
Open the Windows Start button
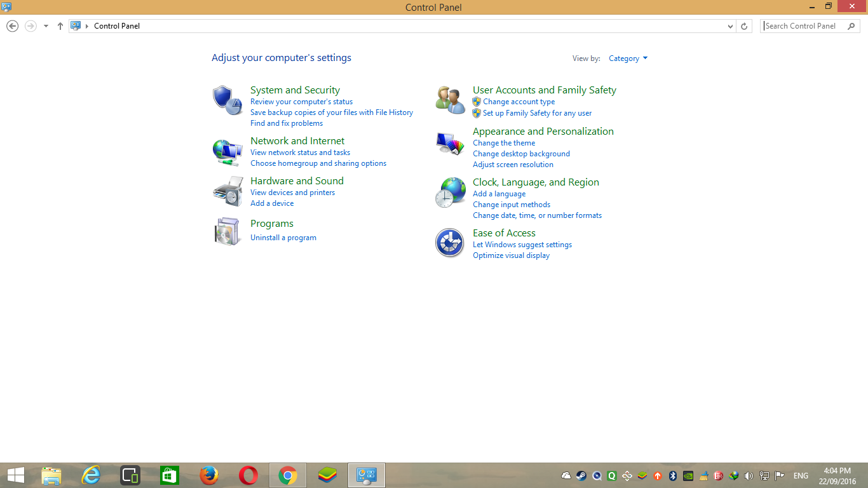tap(16, 475)
